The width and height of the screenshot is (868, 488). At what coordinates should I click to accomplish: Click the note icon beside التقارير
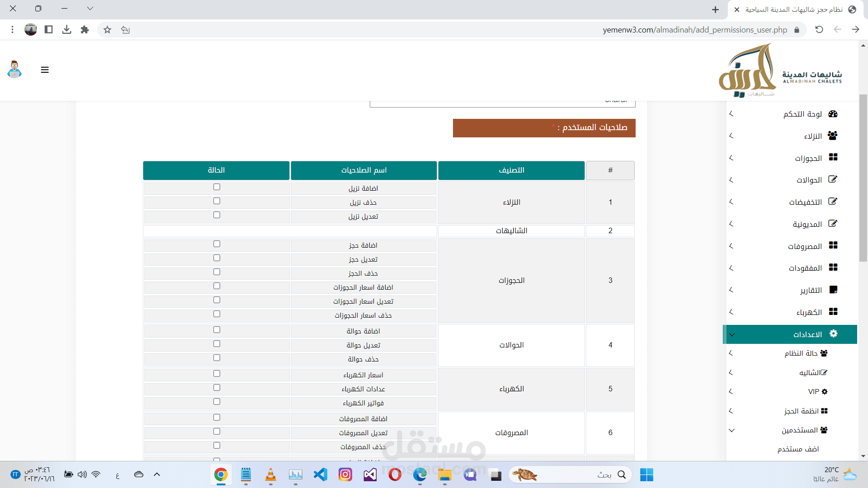[x=833, y=290]
